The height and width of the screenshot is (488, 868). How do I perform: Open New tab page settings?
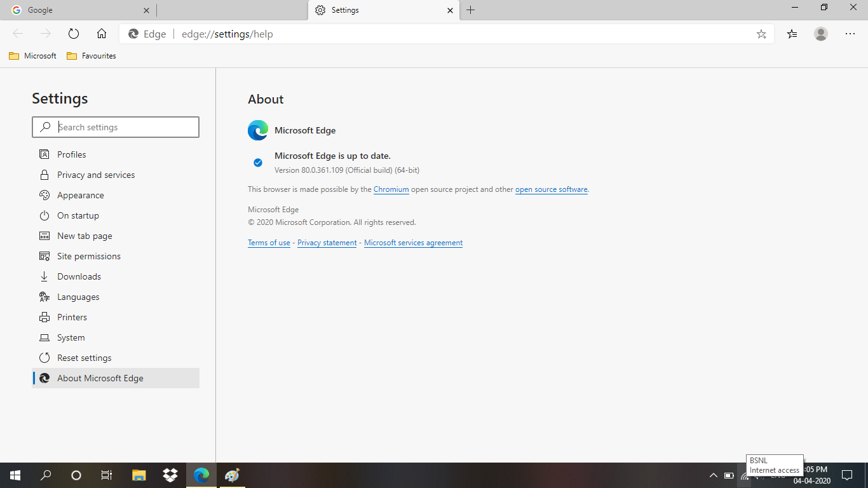tap(116, 236)
